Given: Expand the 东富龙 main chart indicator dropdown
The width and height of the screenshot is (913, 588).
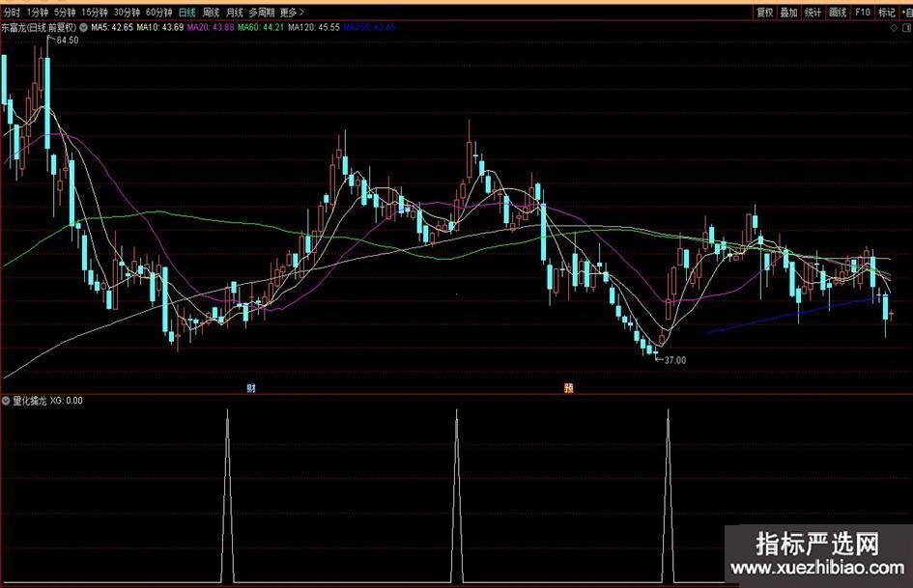Looking at the screenshot, I should tap(84, 27).
